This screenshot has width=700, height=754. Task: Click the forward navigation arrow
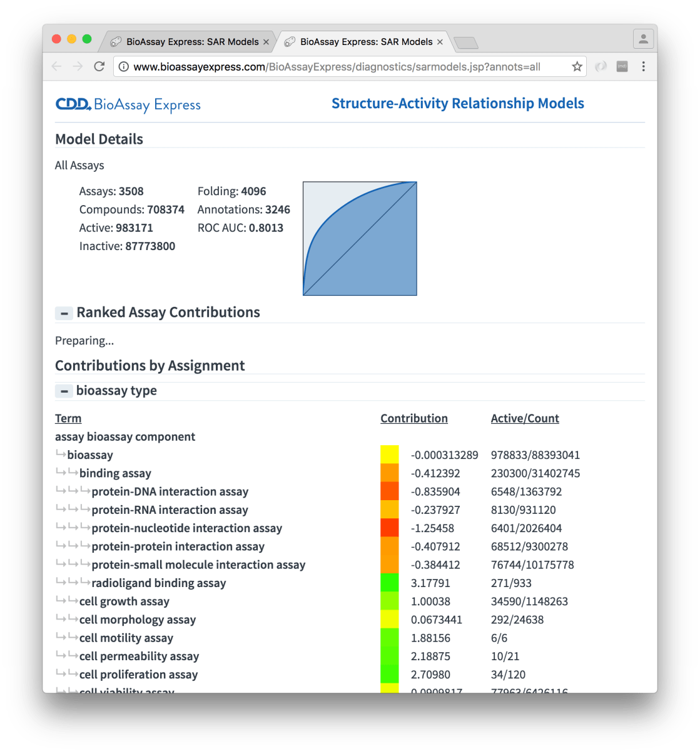(x=78, y=66)
